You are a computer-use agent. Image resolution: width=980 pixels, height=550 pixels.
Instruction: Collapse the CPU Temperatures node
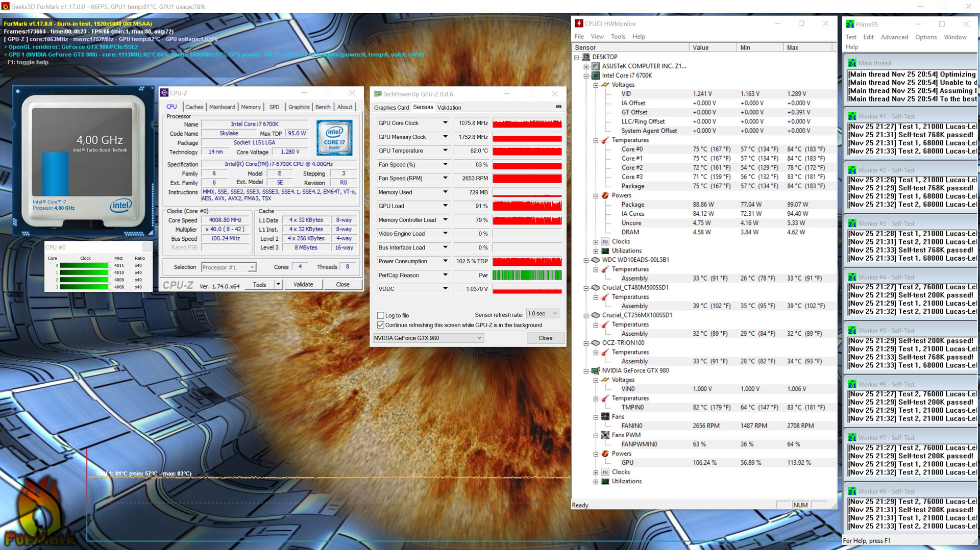pyautogui.click(x=595, y=140)
